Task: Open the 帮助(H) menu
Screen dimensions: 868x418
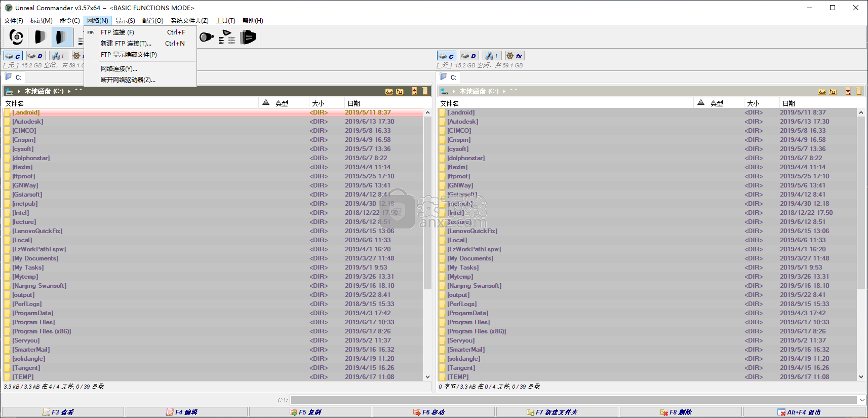Action: pyautogui.click(x=253, y=21)
